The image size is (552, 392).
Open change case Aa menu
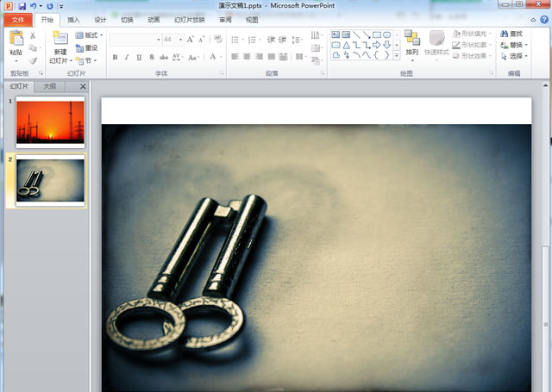pos(193,57)
